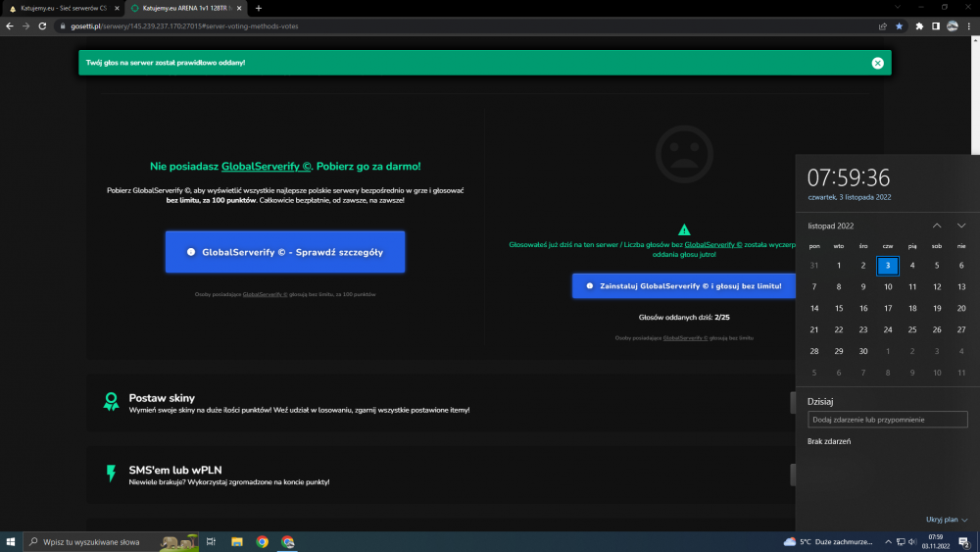The width and height of the screenshot is (980, 552).
Task: Click the address bar URL
Action: (x=184, y=26)
